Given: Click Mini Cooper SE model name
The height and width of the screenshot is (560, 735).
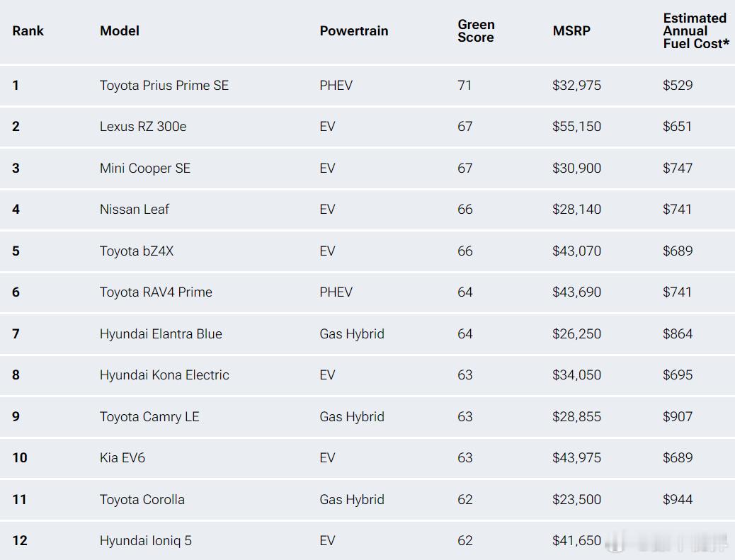Looking at the screenshot, I should tap(145, 168).
